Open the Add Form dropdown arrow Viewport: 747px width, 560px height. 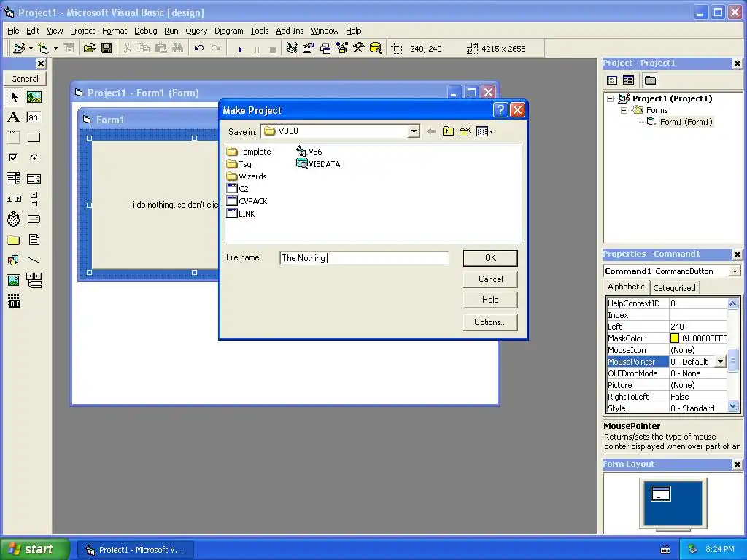coord(55,49)
